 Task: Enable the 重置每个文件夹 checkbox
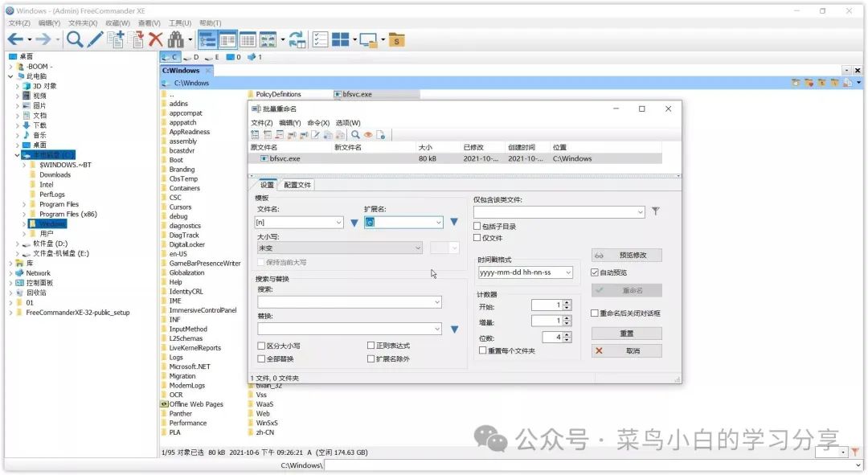click(x=483, y=350)
